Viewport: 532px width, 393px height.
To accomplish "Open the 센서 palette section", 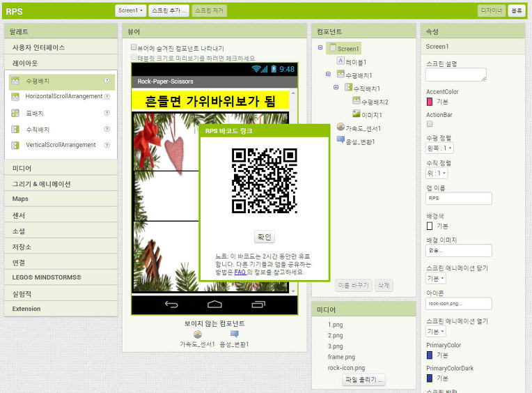I will pos(61,215).
